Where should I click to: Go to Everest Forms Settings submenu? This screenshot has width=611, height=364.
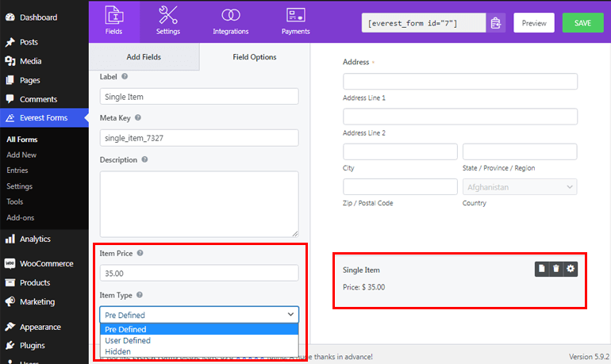pos(20,186)
